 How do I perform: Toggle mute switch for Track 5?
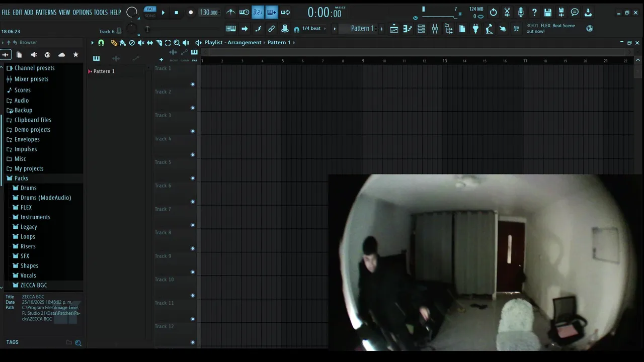point(193,178)
